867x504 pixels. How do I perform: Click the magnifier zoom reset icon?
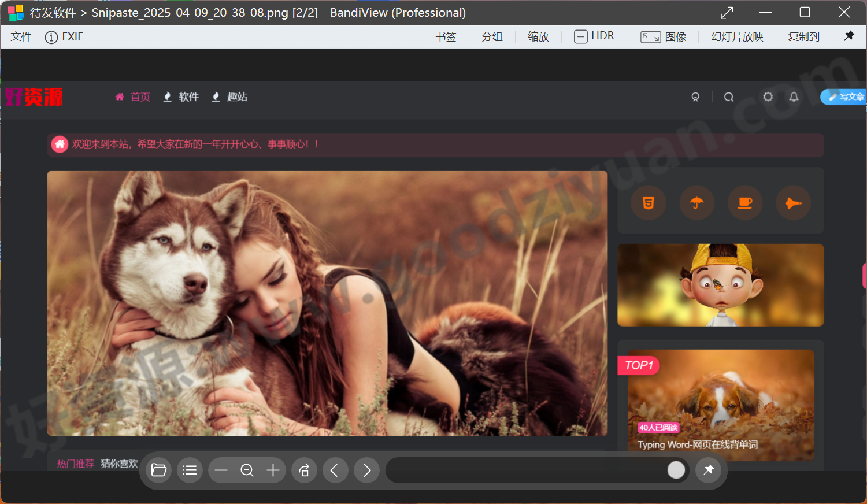[x=247, y=470]
